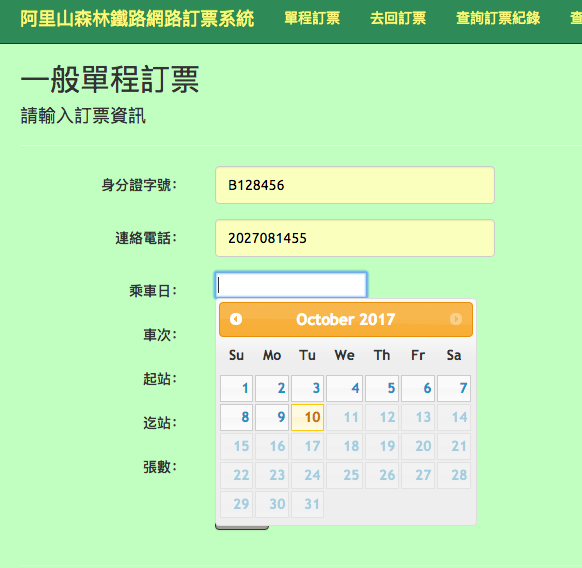Choose October 9 as travel date
Viewport: 582px width, 568px height.
point(272,417)
